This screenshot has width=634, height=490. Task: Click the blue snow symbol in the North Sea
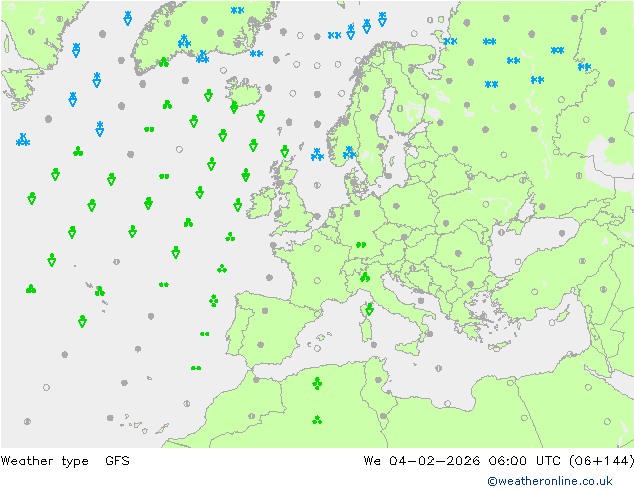317,154
